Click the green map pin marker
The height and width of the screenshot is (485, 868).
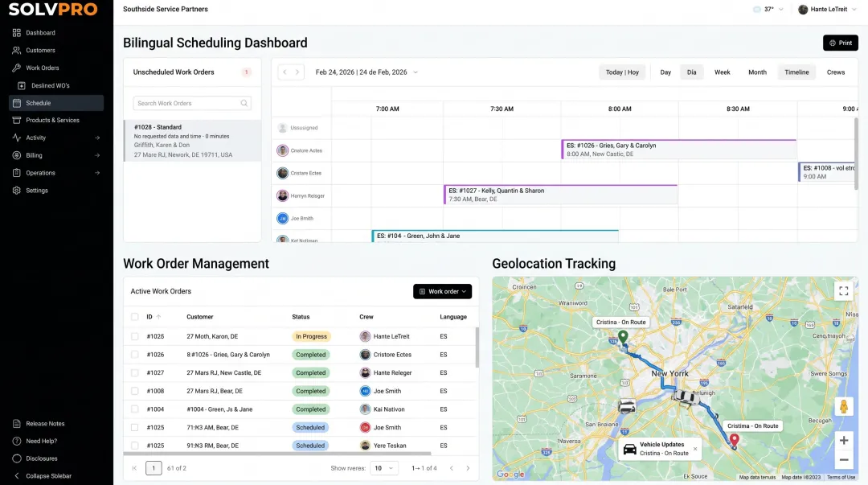tap(623, 336)
